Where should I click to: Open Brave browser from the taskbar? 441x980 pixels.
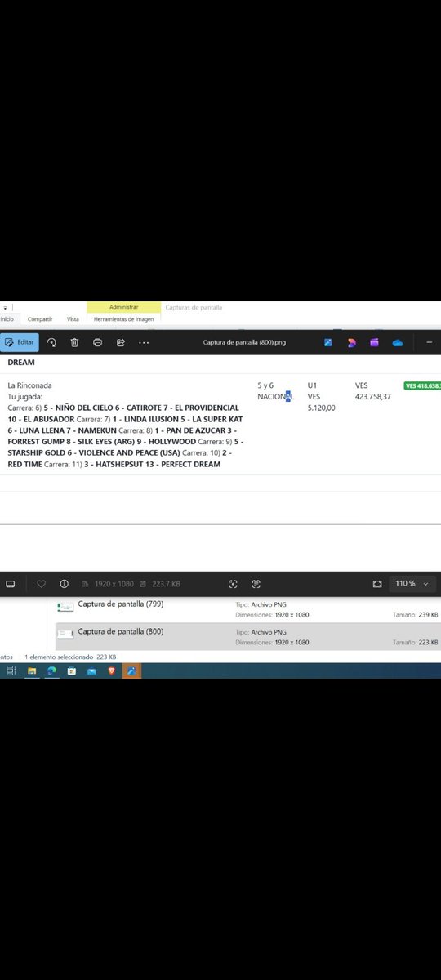pyautogui.click(x=112, y=670)
